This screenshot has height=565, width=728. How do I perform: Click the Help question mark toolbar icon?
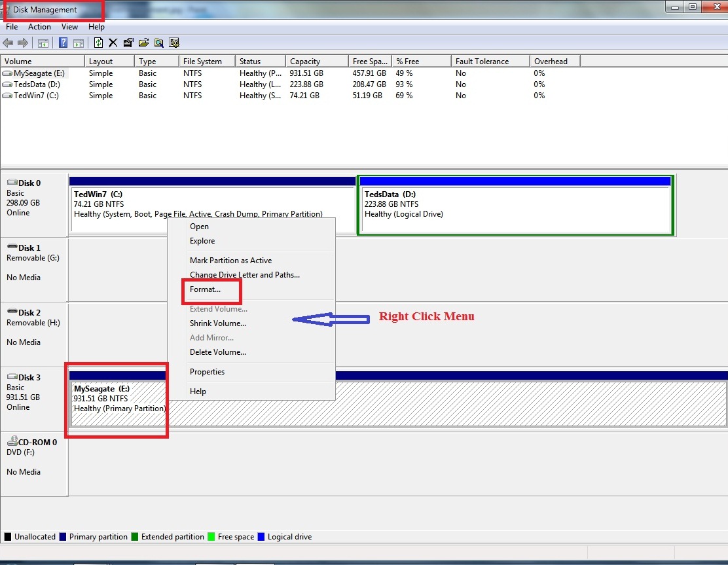64,43
